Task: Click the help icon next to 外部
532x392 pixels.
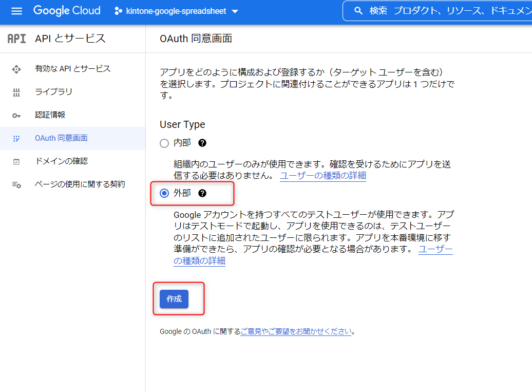Action: point(202,193)
